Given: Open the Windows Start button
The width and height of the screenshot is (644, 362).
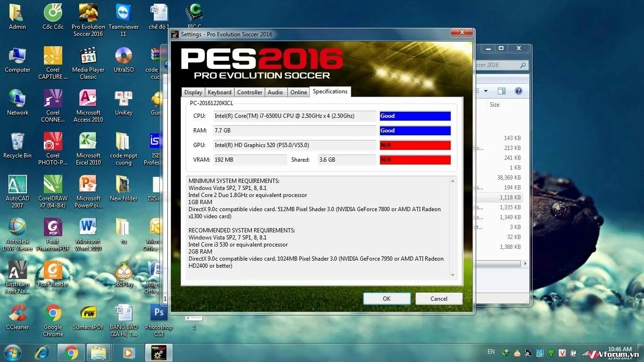Looking at the screenshot, I should click(x=13, y=353).
